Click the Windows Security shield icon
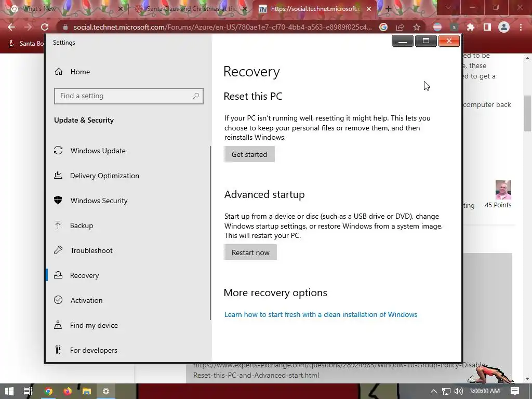The height and width of the screenshot is (399, 532). pyautogui.click(x=58, y=200)
